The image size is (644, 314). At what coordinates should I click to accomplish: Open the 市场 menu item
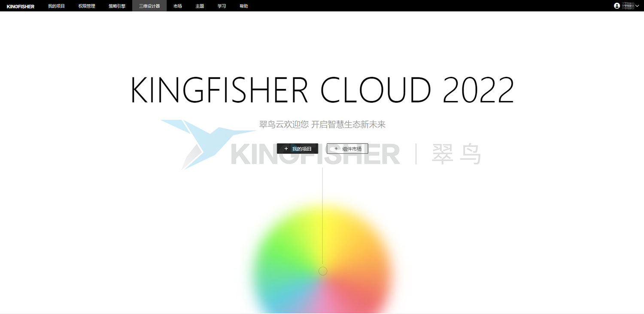(178, 6)
